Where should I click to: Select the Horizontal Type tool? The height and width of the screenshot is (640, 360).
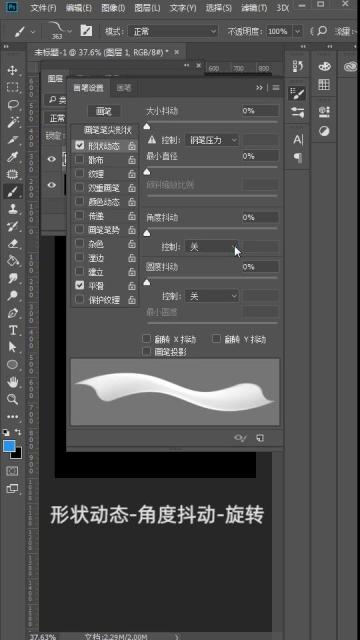[12, 330]
